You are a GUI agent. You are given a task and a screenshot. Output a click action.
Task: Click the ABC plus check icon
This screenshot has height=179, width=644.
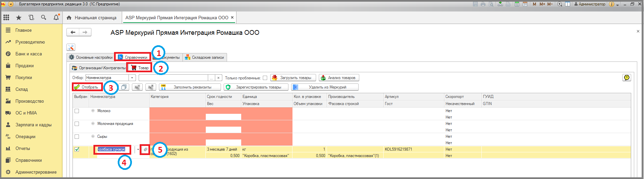[x=151, y=87]
